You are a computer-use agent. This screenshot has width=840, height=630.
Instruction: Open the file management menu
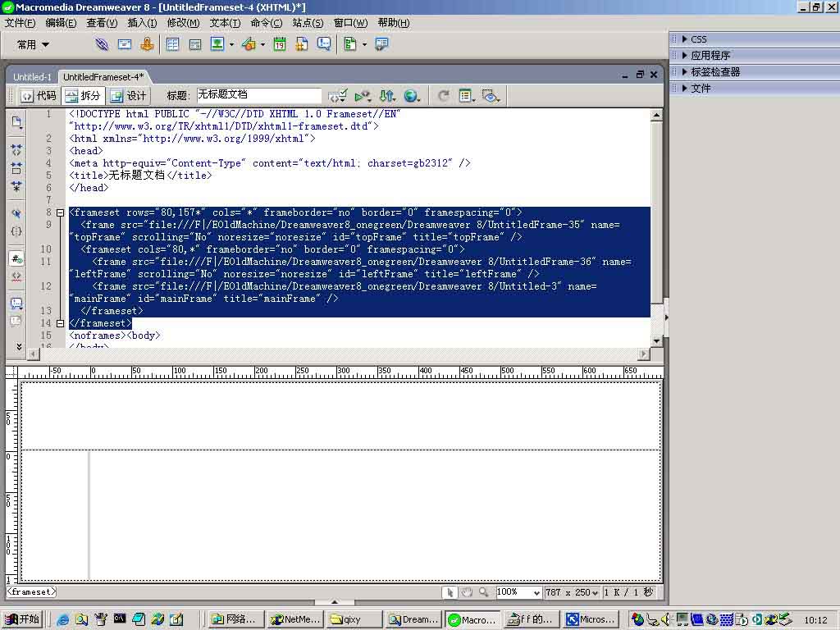pos(387,96)
